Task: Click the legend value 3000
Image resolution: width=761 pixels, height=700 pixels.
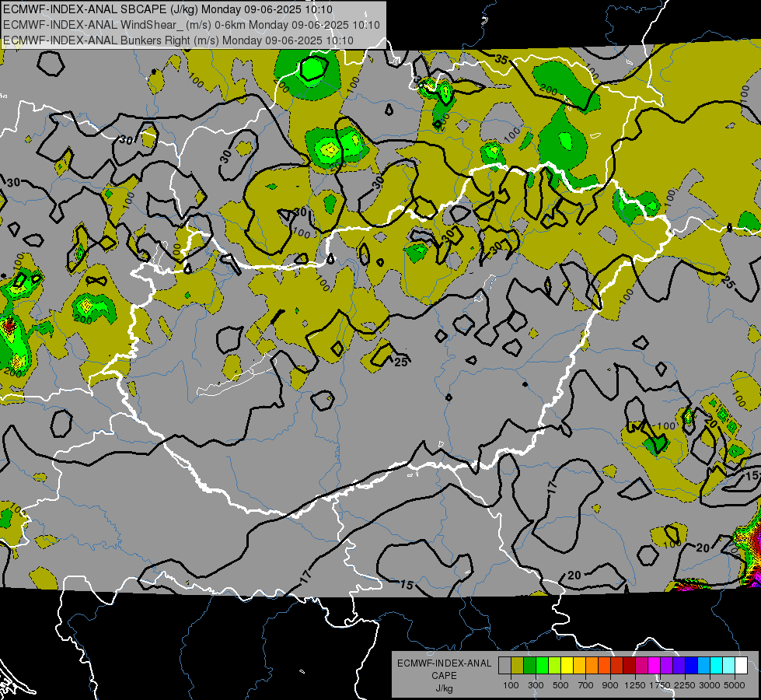Action: [x=710, y=685]
